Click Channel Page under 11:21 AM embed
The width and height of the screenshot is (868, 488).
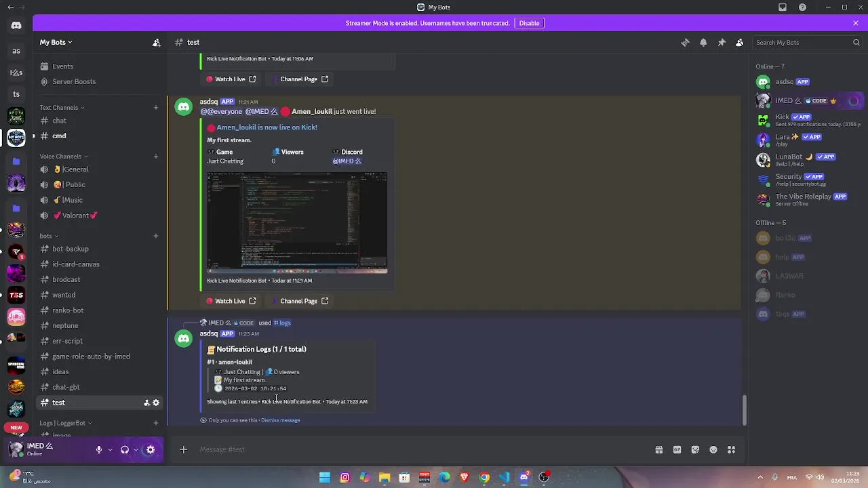tap(299, 301)
